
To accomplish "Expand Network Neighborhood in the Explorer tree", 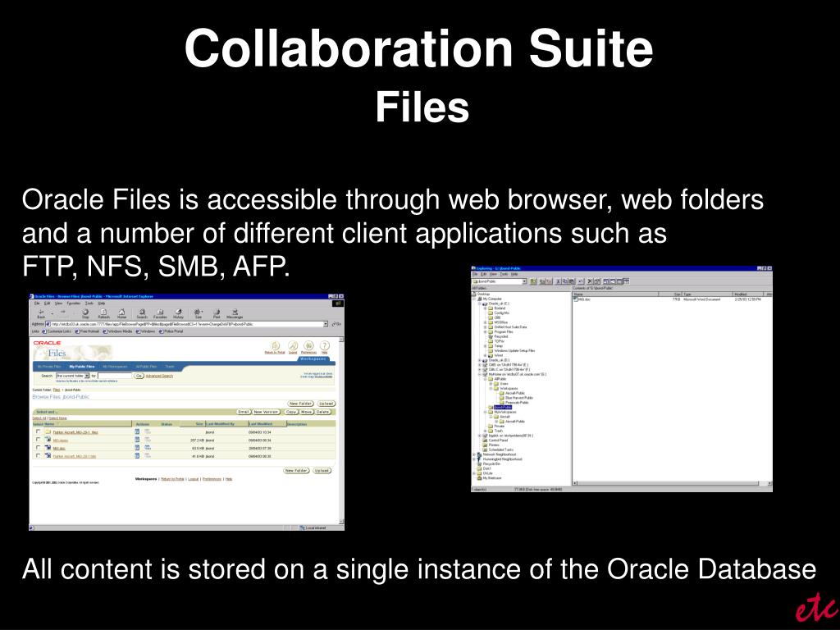I will point(474,454).
